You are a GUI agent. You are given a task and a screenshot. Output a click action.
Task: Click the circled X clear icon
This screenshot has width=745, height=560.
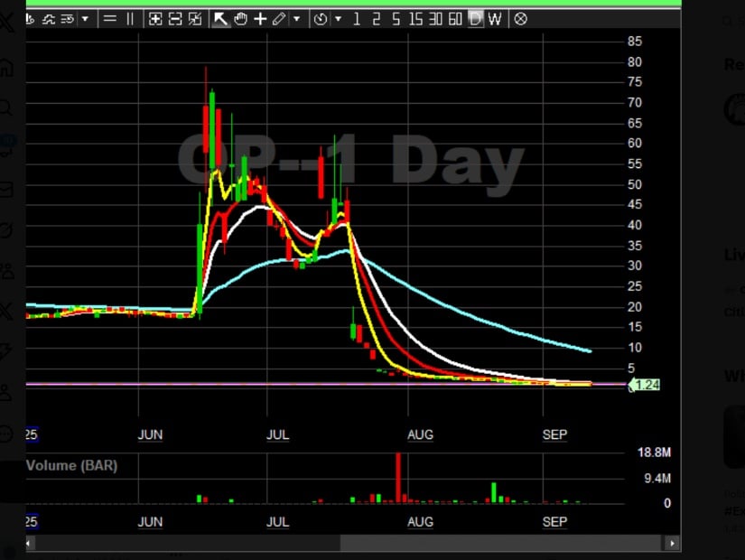click(x=521, y=19)
